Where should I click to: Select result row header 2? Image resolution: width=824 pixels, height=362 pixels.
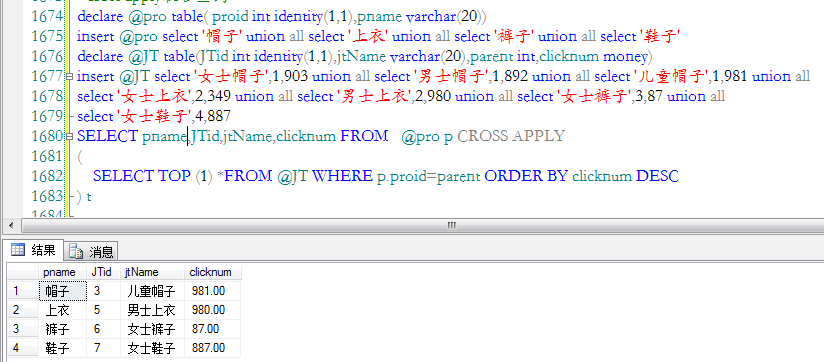[x=23, y=310]
